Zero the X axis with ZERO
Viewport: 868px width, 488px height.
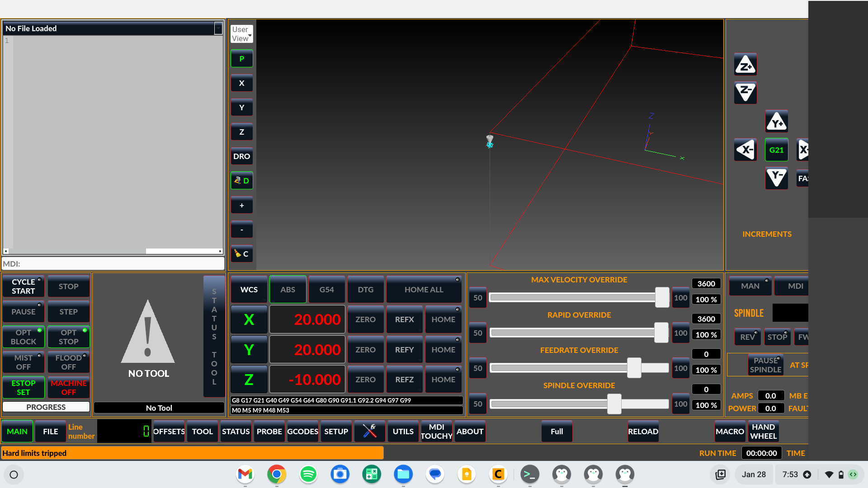pyautogui.click(x=365, y=319)
